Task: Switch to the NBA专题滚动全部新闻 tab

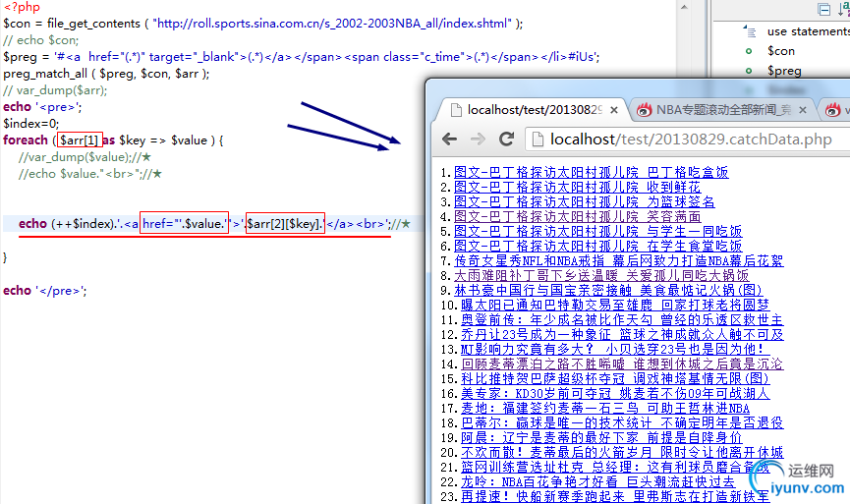Action: [x=723, y=110]
